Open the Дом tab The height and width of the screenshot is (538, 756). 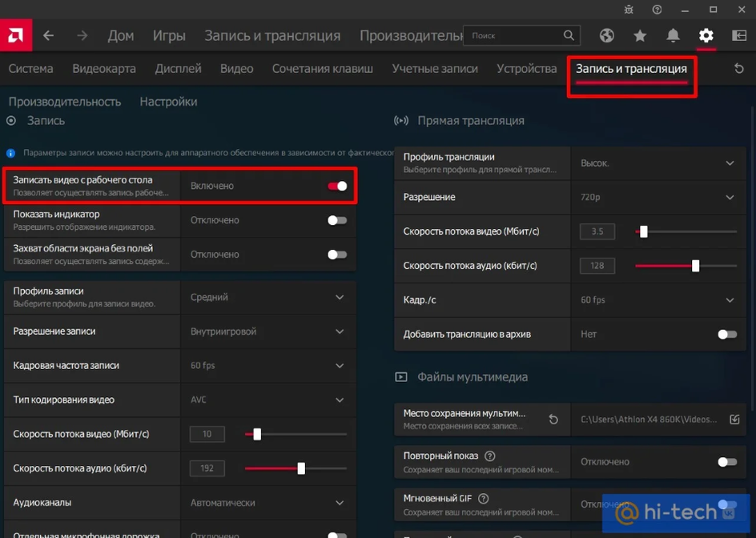[x=121, y=35]
